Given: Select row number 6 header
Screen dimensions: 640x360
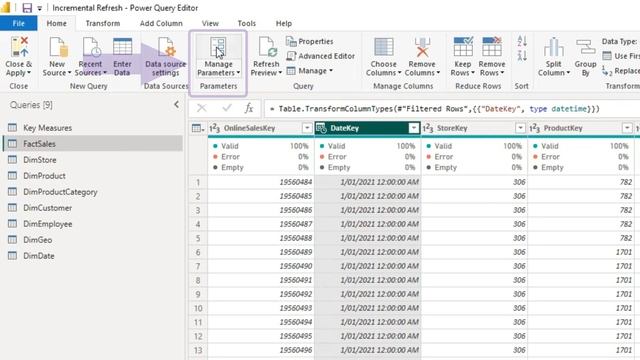Looking at the screenshot, I should pos(198,252).
